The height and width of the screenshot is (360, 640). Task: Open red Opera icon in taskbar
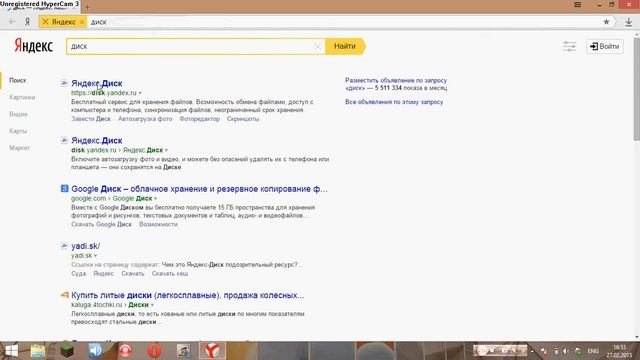tap(155, 351)
